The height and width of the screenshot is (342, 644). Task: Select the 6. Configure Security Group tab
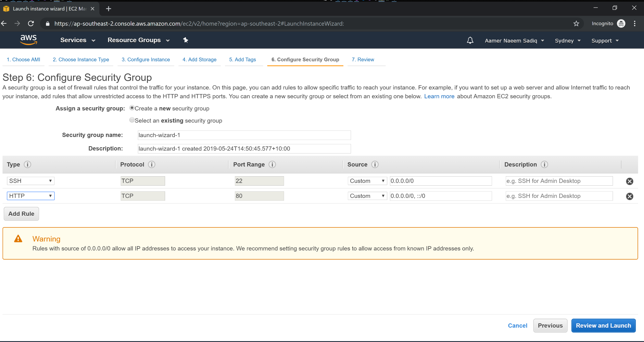click(305, 60)
